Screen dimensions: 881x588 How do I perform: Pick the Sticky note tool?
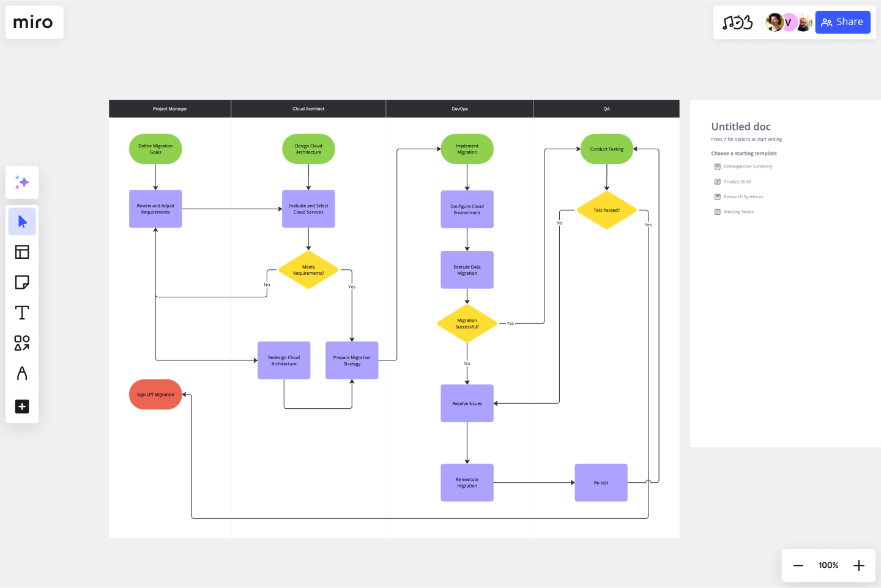(22, 282)
